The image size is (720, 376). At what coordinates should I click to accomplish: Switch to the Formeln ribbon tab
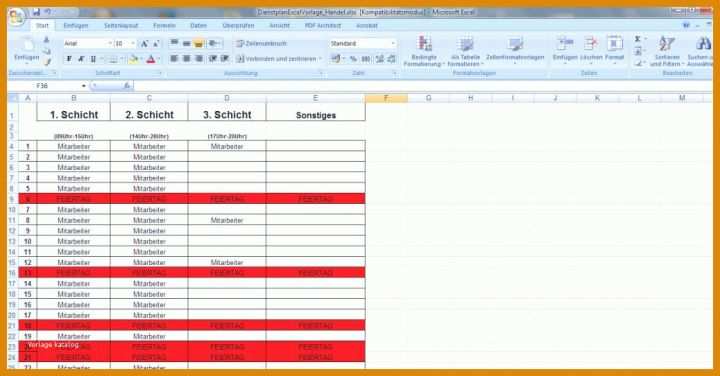pos(164,26)
